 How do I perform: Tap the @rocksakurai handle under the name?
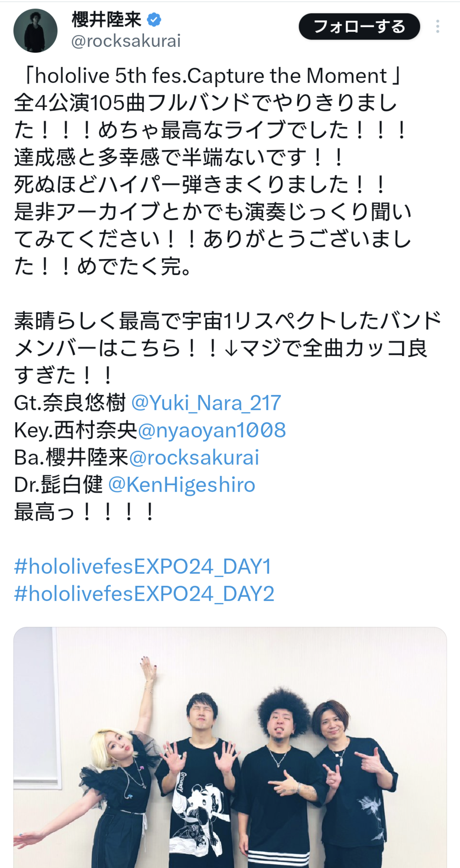126,41
